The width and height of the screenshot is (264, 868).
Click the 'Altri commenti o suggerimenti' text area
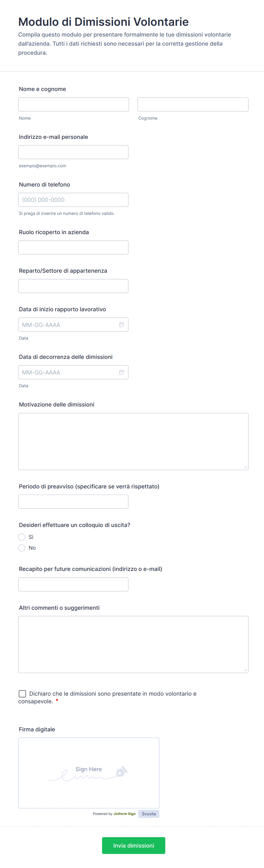(133, 644)
